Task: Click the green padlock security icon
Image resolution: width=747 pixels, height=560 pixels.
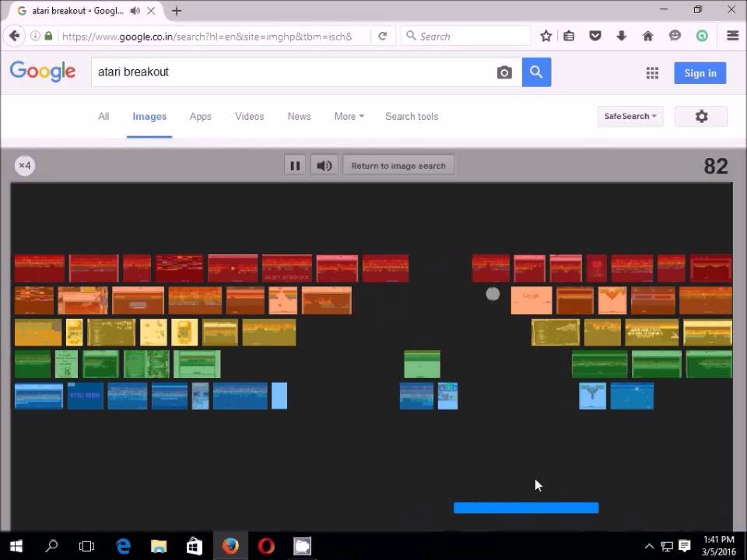Action: [x=48, y=36]
